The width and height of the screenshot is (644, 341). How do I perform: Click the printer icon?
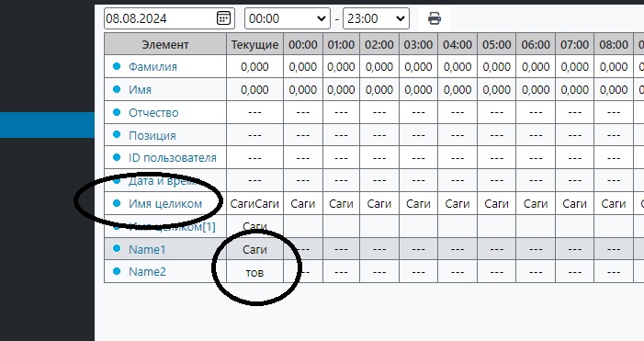click(435, 18)
